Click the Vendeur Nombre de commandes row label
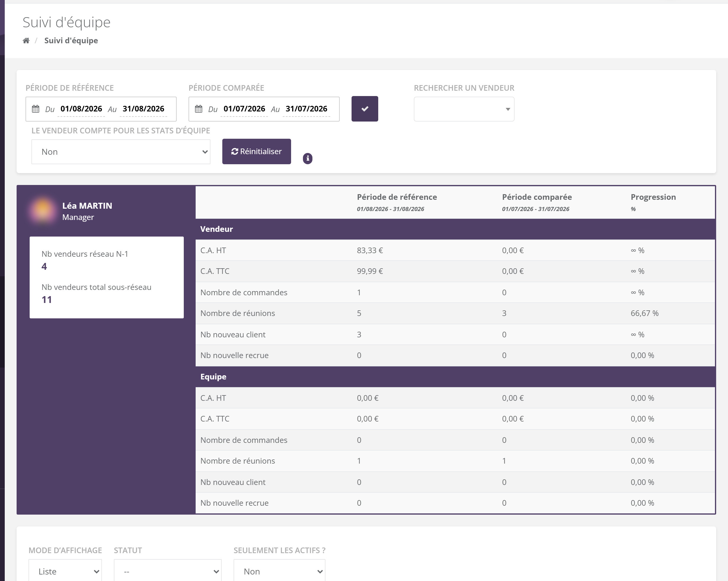The width and height of the screenshot is (728, 581). [243, 292]
